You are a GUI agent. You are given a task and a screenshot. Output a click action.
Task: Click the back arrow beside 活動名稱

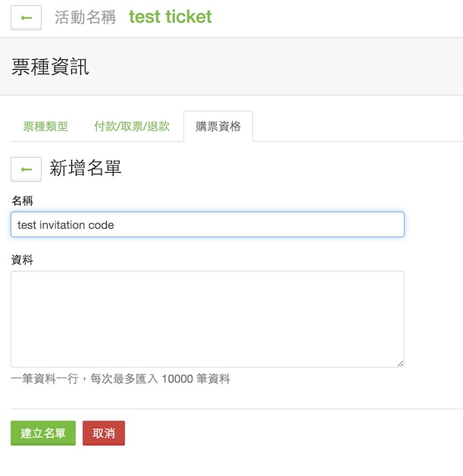tap(26, 17)
